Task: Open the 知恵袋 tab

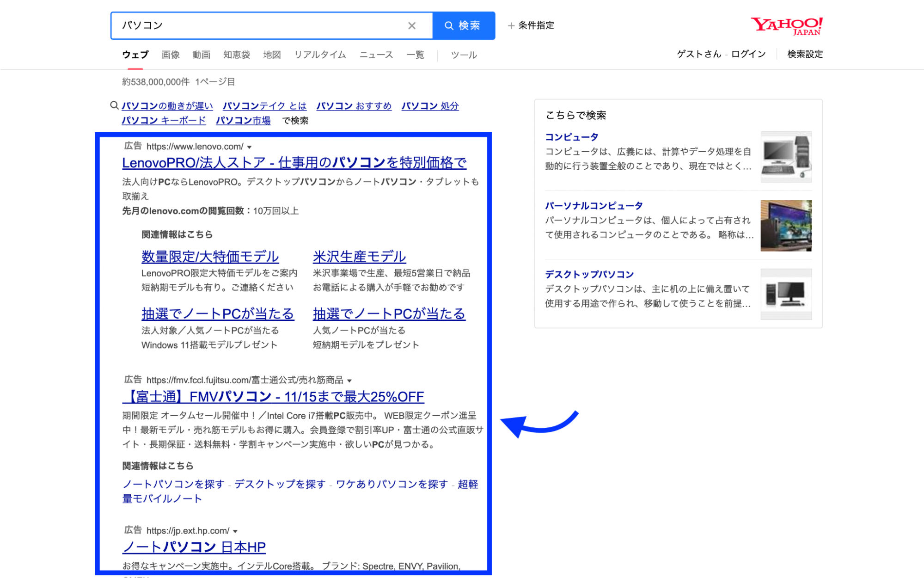Action: tap(237, 55)
